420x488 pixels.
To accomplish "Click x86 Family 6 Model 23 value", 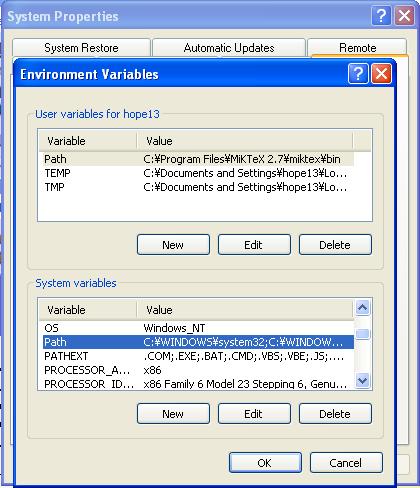I will [x=245, y=384].
